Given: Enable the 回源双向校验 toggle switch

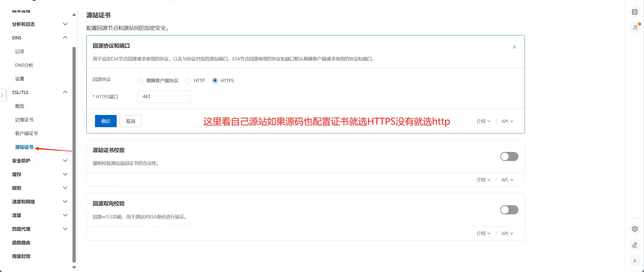Looking at the screenshot, I should point(509,210).
